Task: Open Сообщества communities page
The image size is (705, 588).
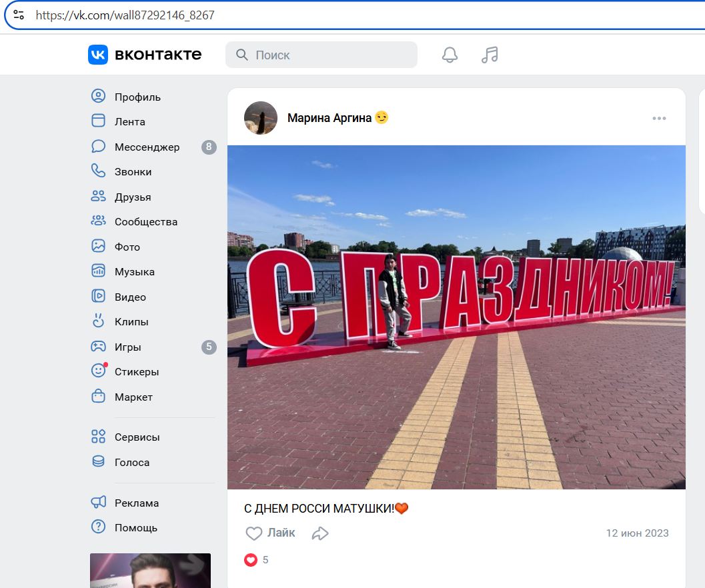Action: (145, 221)
